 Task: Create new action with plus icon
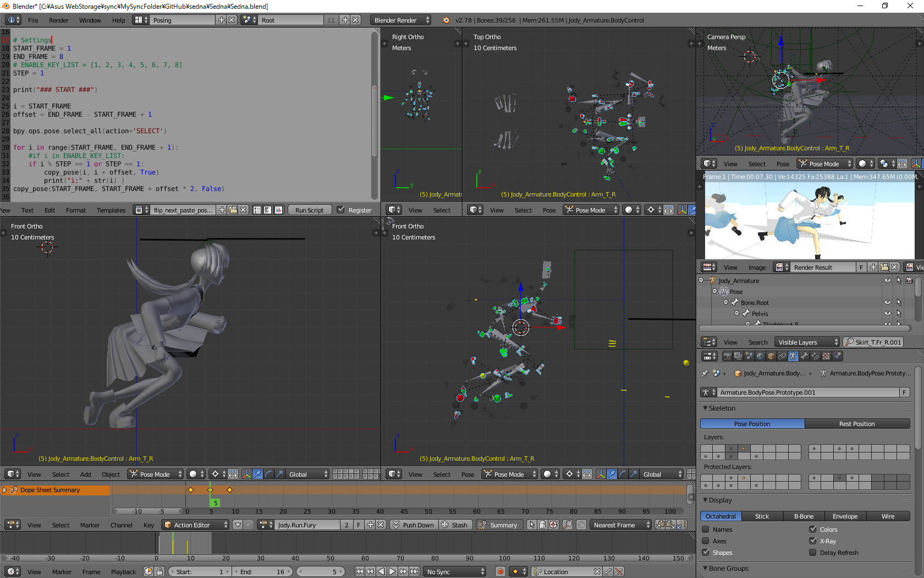pyautogui.click(x=371, y=525)
